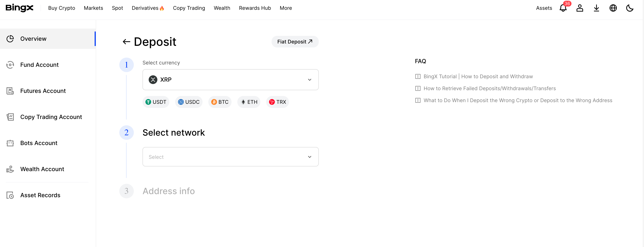This screenshot has width=644, height=247.
Task: Open the How to Deposit and Withdraw tutorial
Action: point(478,76)
